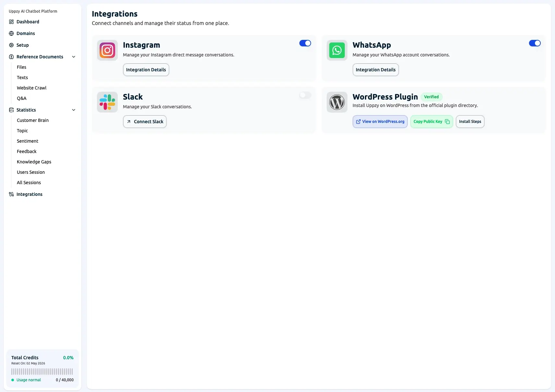Turn off the WhatsApp integration toggle
Image resolution: width=555 pixels, height=392 pixels.
tap(535, 43)
